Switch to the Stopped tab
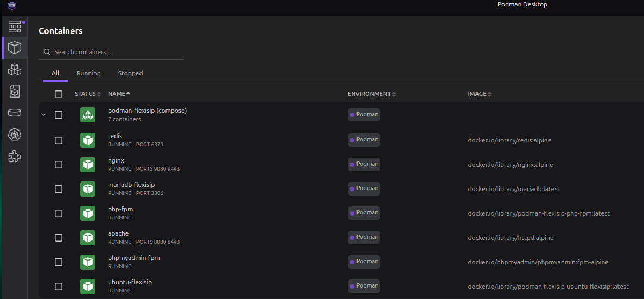 (x=130, y=73)
